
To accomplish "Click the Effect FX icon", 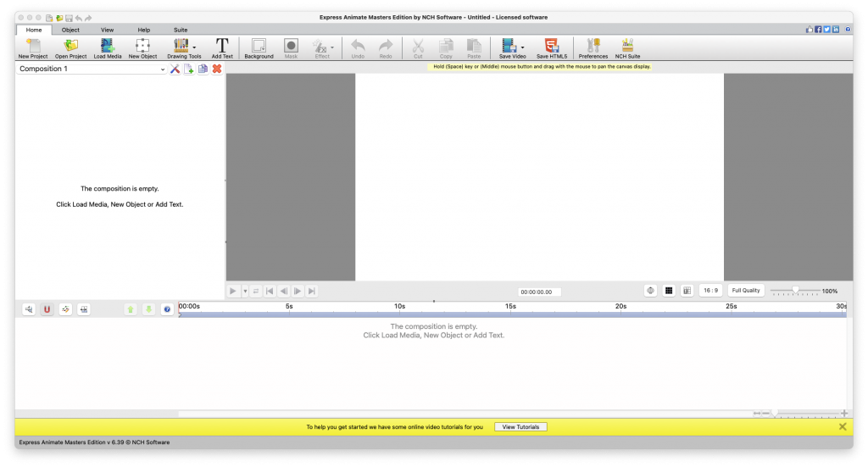I will (320, 46).
